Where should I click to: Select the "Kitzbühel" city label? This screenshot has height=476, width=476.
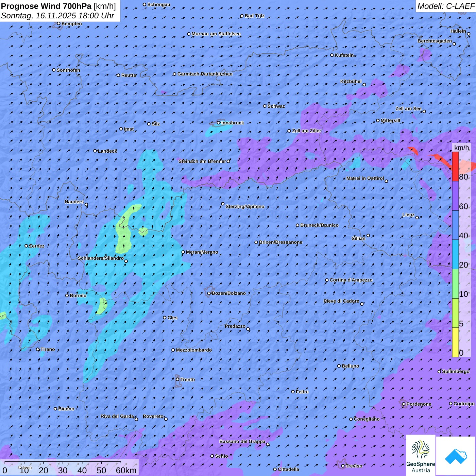point(351,81)
